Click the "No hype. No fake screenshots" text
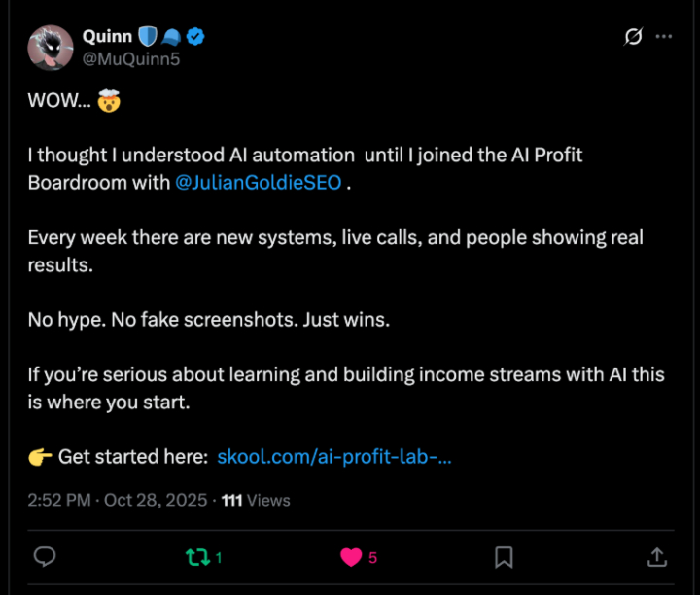The height and width of the screenshot is (595, 700). coord(208,319)
